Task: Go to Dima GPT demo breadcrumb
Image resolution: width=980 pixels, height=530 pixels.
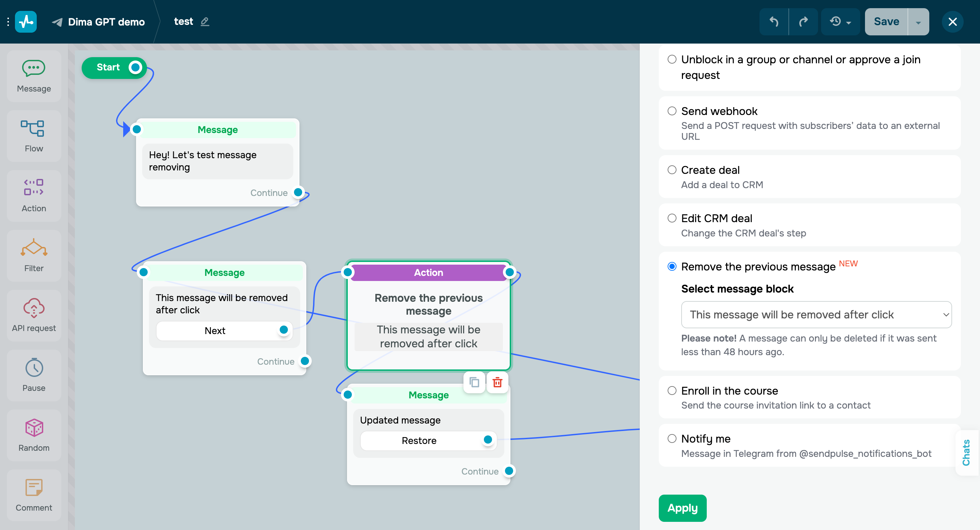Action: coord(106,22)
